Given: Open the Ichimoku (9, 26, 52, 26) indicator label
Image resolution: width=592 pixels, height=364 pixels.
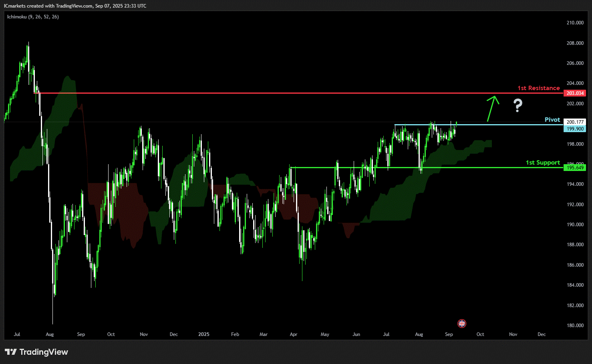Looking at the screenshot, I should [x=33, y=17].
